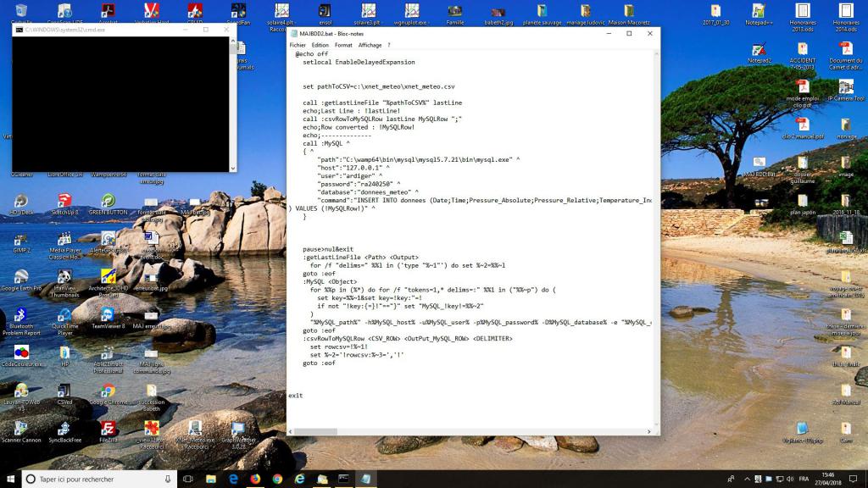Select the HP desktop icon
The width and height of the screenshot is (868, 488).
click(64, 357)
